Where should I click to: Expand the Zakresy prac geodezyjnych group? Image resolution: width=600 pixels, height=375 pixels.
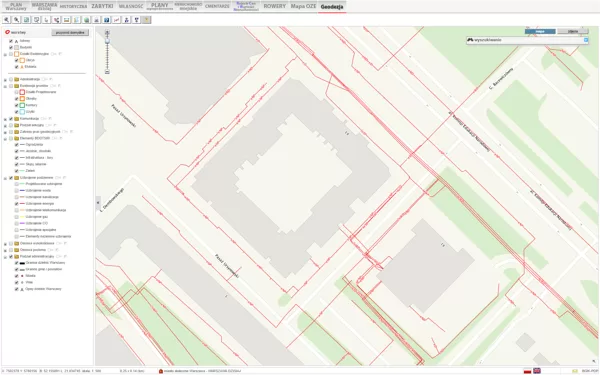click(x=5, y=132)
